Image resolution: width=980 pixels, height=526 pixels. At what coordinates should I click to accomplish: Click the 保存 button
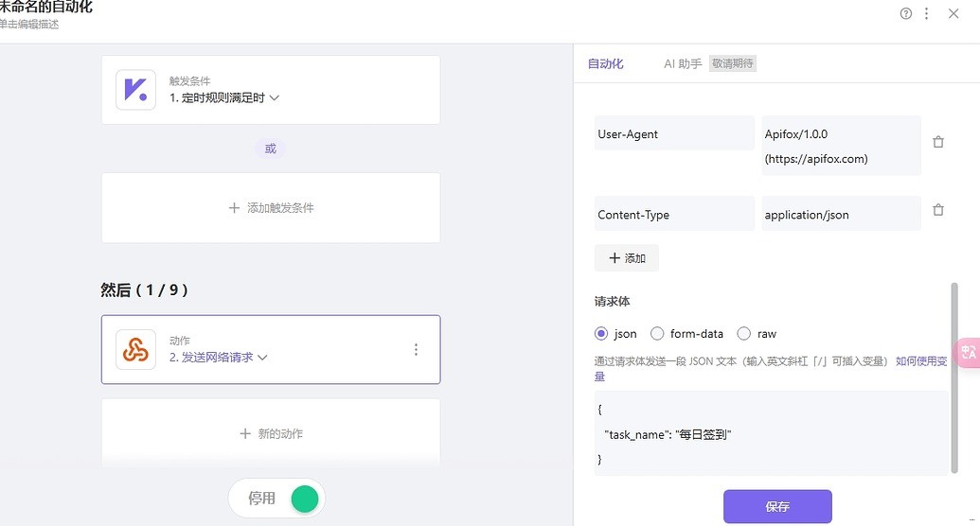point(777,506)
